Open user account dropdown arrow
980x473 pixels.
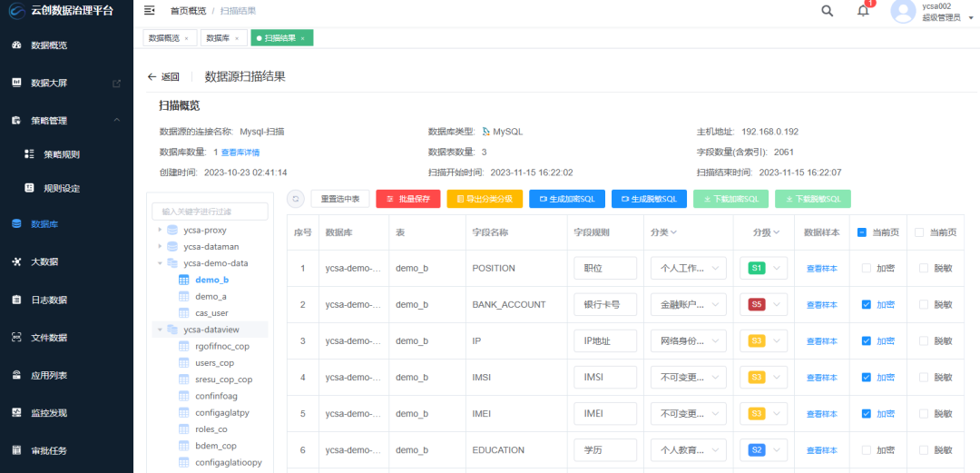click(971, 18)
